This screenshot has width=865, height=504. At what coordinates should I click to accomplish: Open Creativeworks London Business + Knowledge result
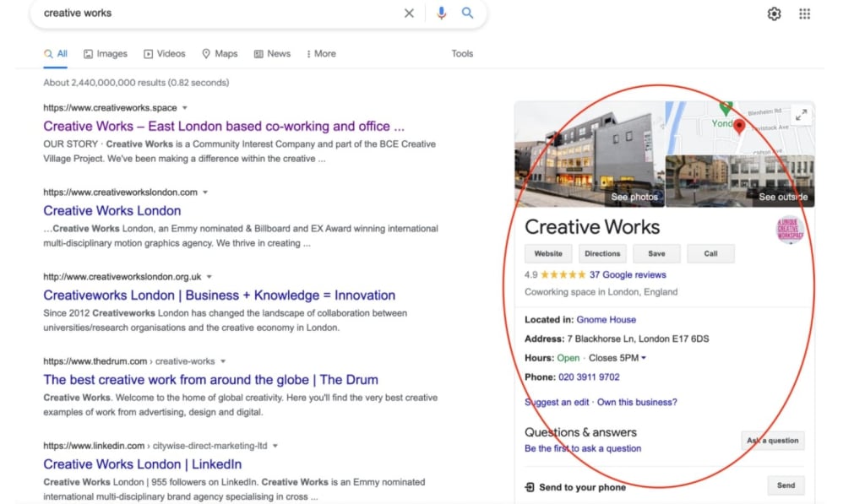coord(219,295)
